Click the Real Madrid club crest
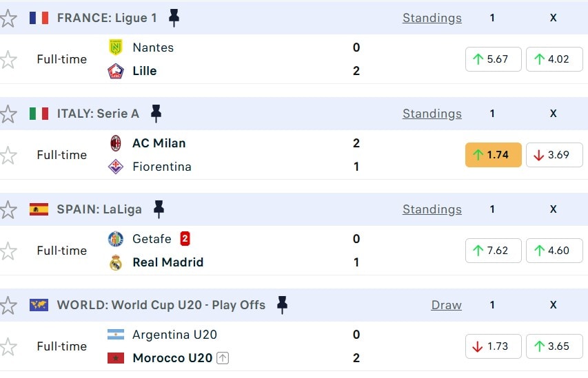588x378 pixels. pos(116,262)
